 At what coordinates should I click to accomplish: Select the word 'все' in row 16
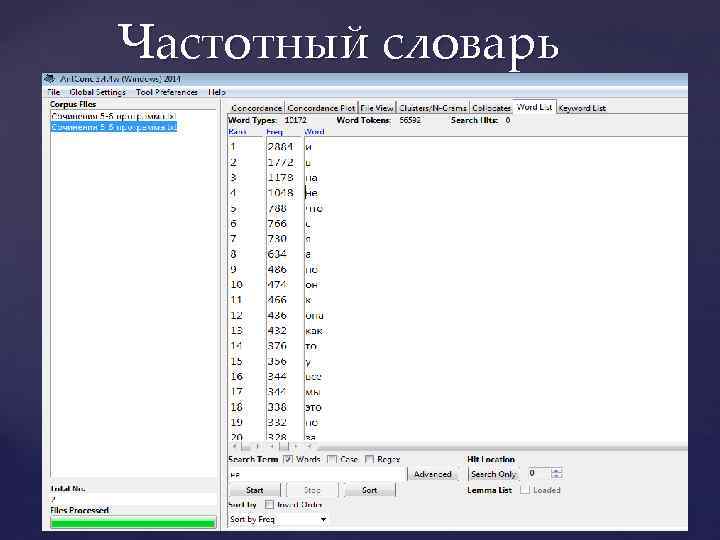tap(314, 377)
